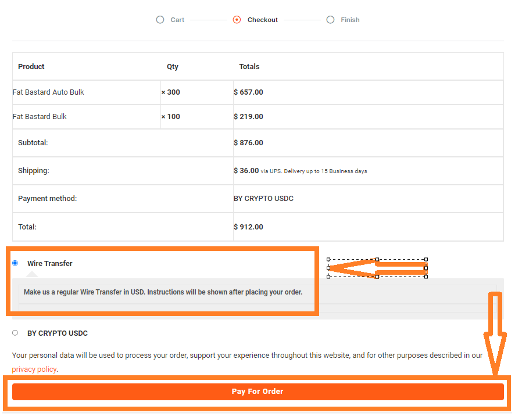The image size is (522, 420).
Task: Click the Fat Bastard Bulk product name
Action: click(40, 117)
